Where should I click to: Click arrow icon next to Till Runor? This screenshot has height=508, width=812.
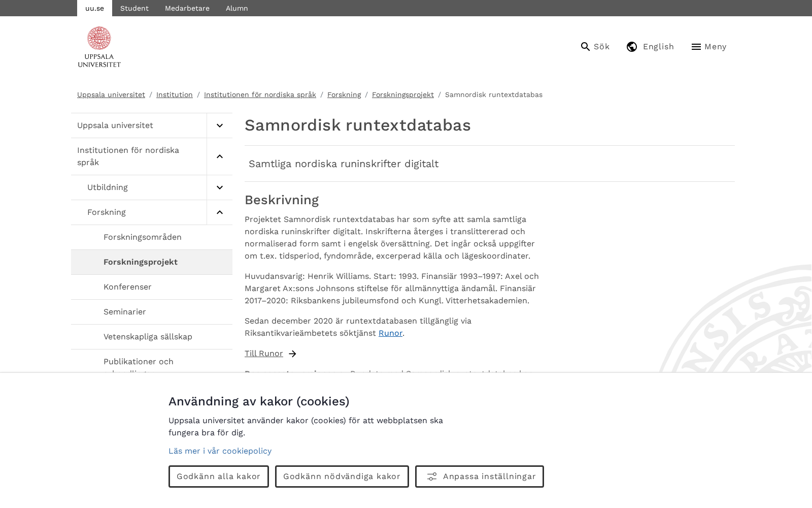[x=292, y=354]
